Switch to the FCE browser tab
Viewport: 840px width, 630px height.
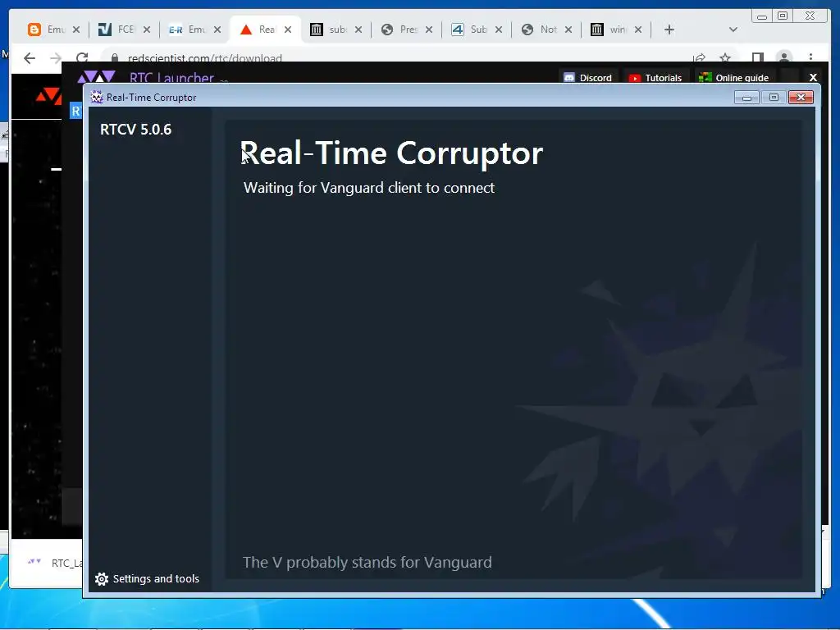(118, 30)
